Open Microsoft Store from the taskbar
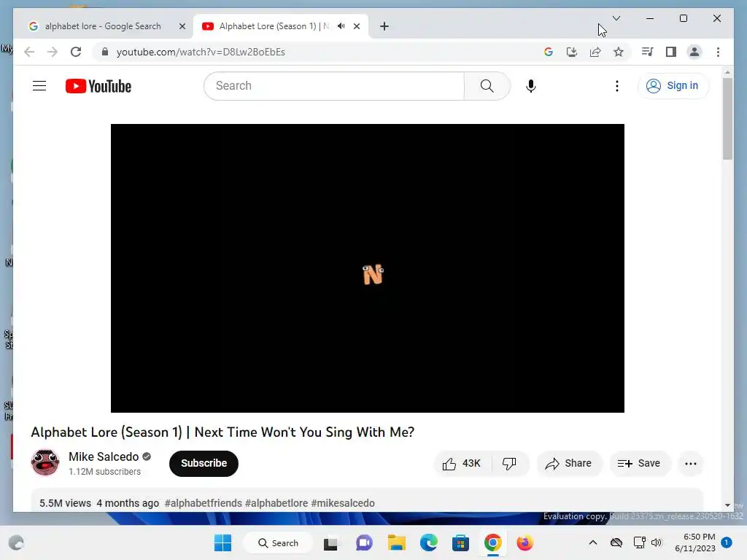This screenshot has width=747, height=560. point(460,542)
